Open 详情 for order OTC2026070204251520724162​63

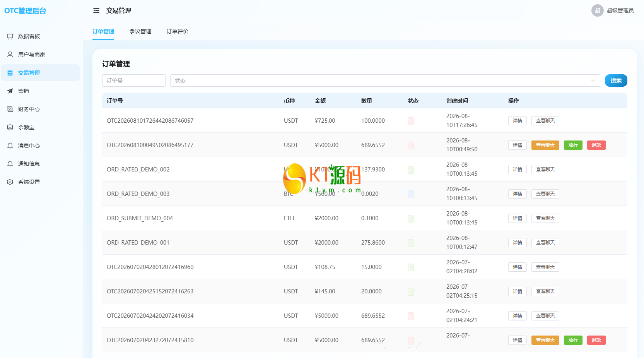point(518,291)
